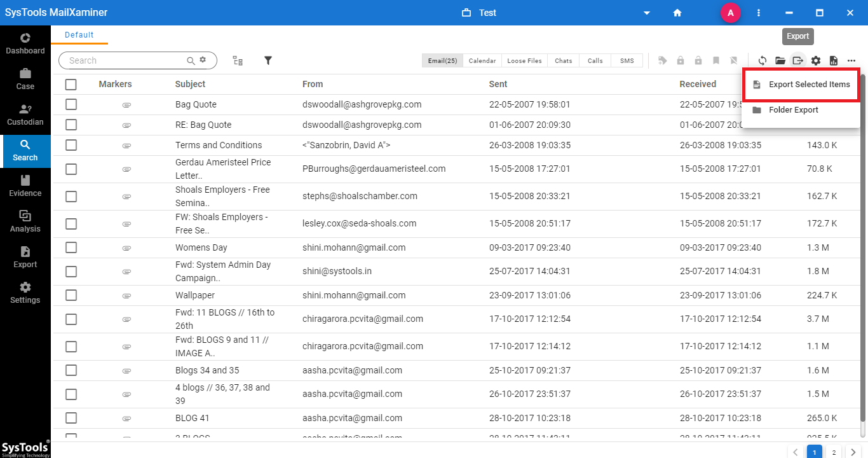
Task: Click the report document icon in the toolbar
Action: [x=834, y=60]
